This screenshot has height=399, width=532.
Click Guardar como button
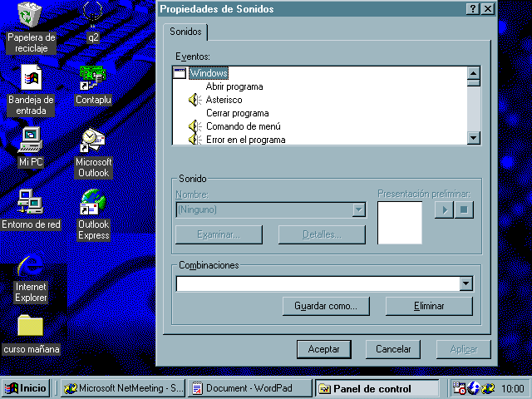coord(326,306)
